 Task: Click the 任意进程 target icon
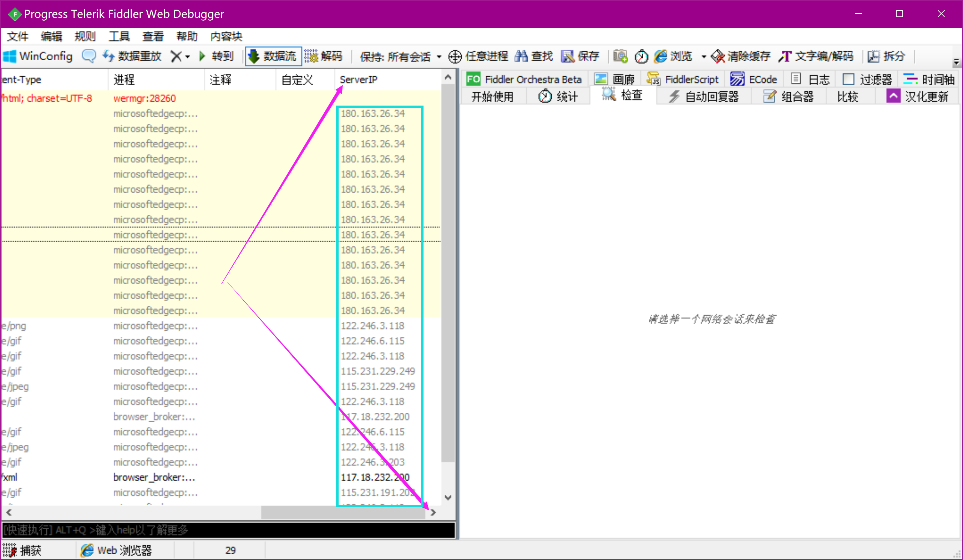click(455, 56)
